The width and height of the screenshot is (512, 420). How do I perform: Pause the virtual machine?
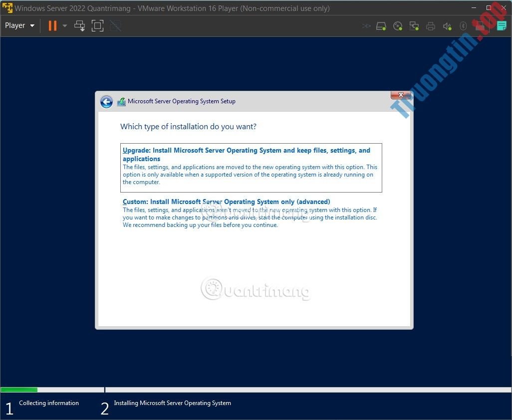(52, 25)
